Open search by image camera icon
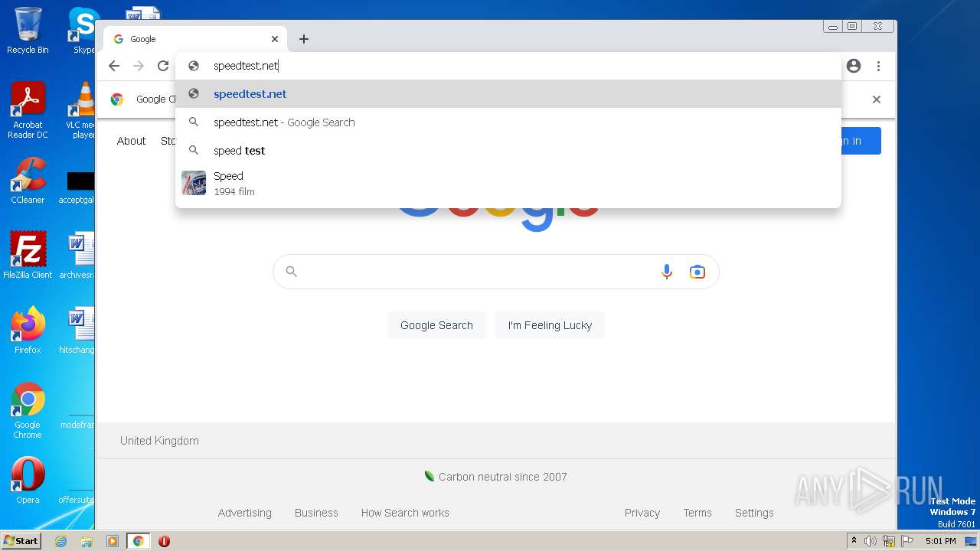This screenshot has height=551, width=980. [x=697, y=272]
